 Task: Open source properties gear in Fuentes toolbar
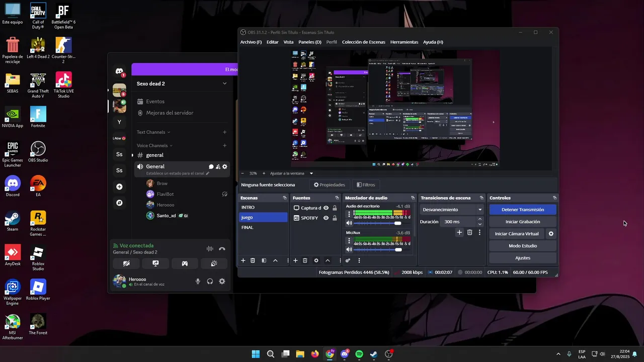(316, 260)
